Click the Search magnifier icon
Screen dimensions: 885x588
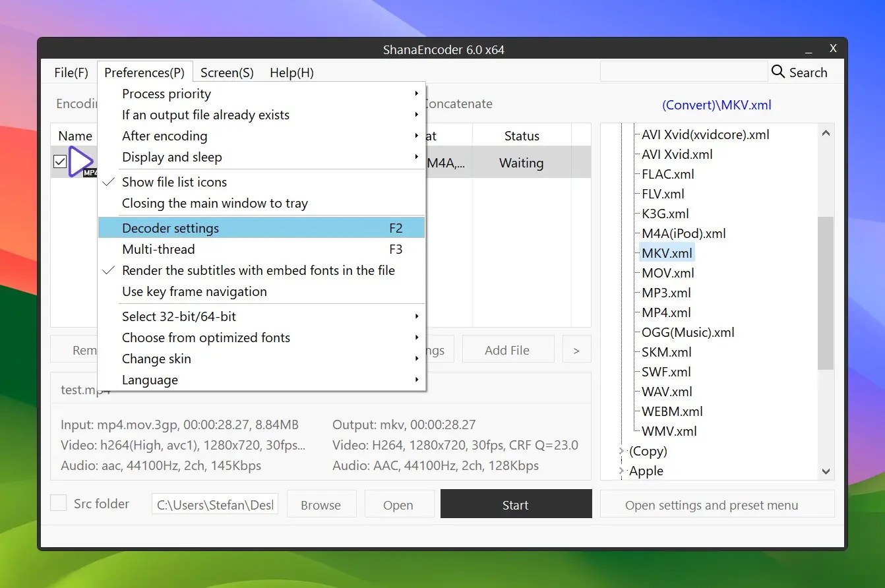778,72
